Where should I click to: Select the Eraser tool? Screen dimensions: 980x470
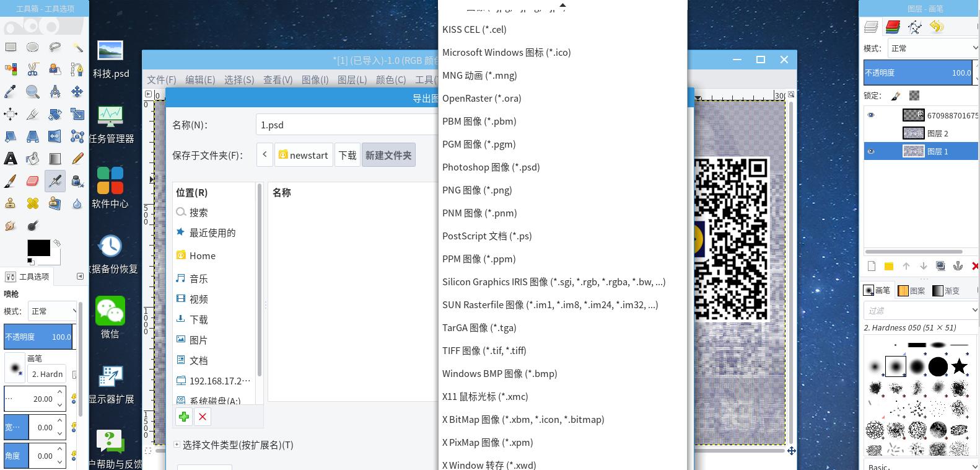(x=33, y=181)
